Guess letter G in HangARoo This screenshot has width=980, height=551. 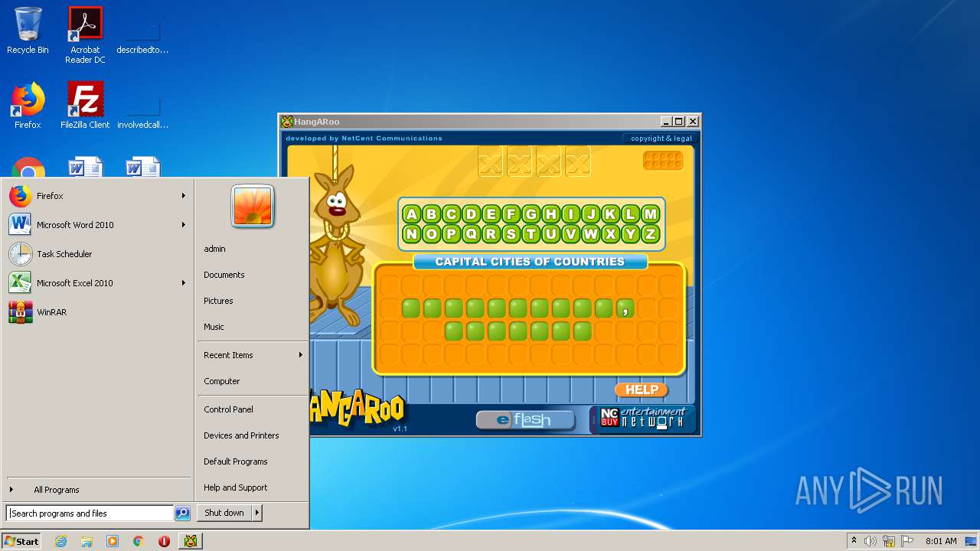tap(531, 214)
